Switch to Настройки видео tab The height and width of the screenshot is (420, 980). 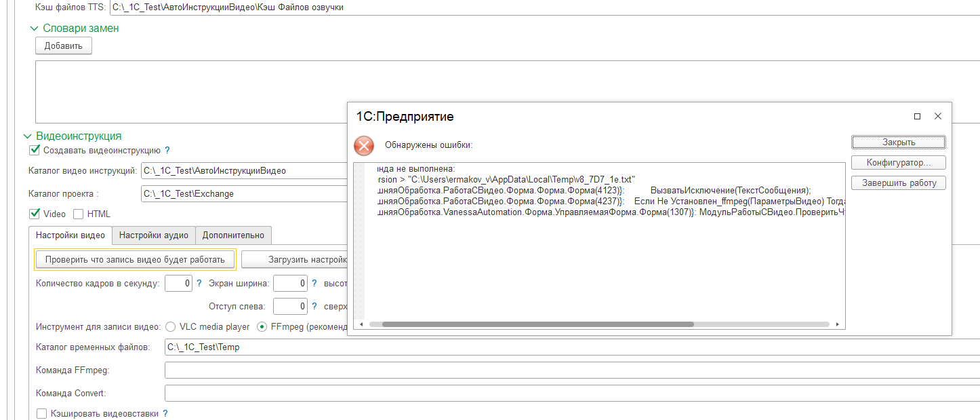[70, 235]
